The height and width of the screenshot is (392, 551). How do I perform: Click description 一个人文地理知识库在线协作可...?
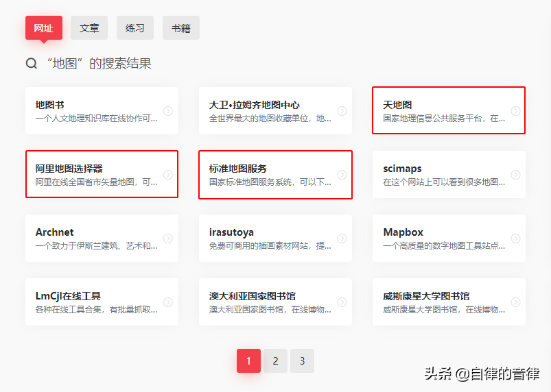click(96, 119)
